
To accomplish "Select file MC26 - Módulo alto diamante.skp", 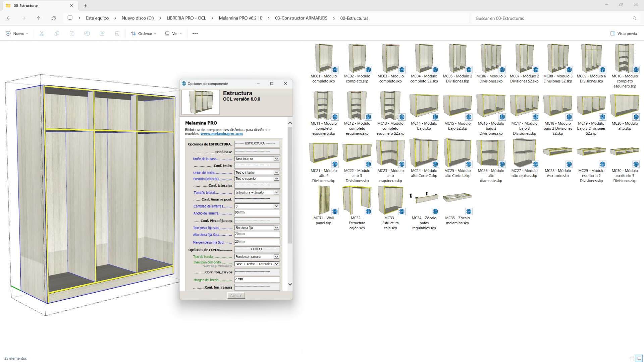I will tap(491, 161).
